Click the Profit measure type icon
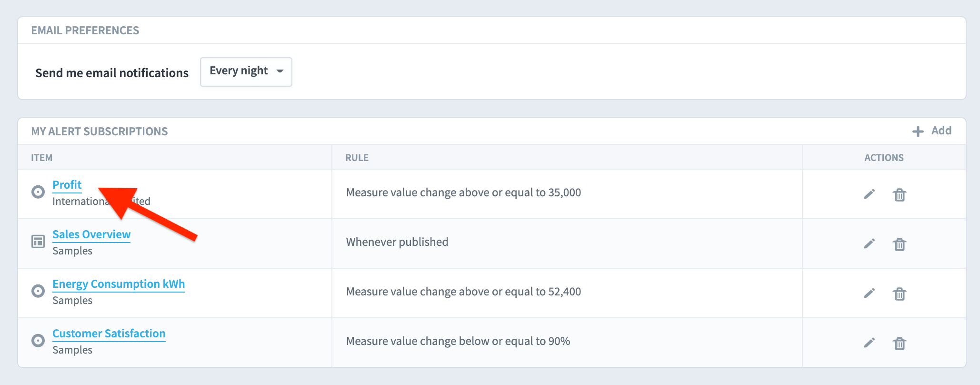Screen dimensions: 980x385 pyautogui.click(x=38, y=192)
